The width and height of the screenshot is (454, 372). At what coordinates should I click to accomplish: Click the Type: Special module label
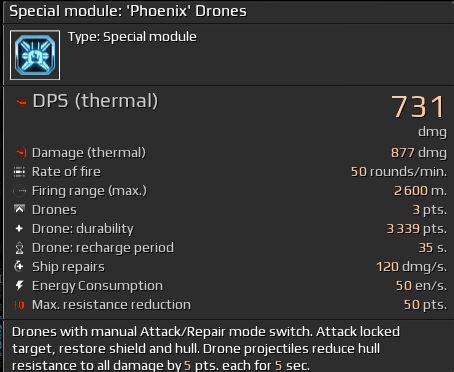click(x=132, y=37)
